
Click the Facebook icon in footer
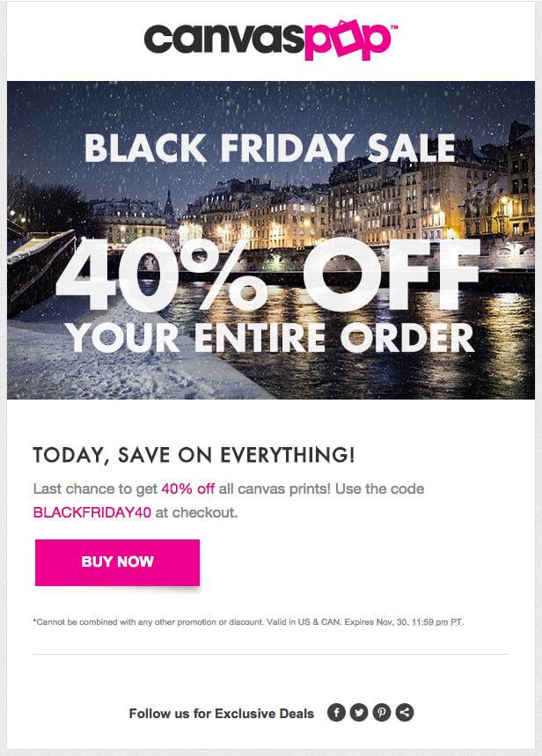pos(336,713)
